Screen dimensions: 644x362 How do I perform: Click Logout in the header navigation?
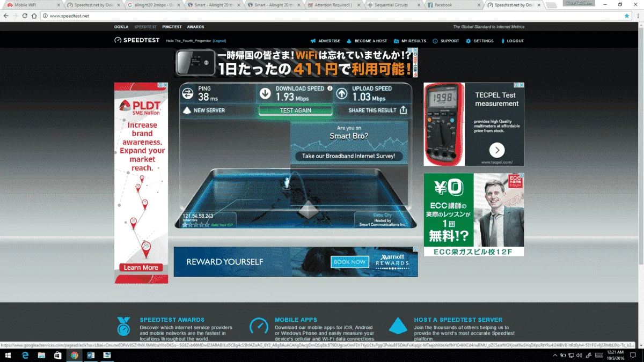tap(512, 41)
